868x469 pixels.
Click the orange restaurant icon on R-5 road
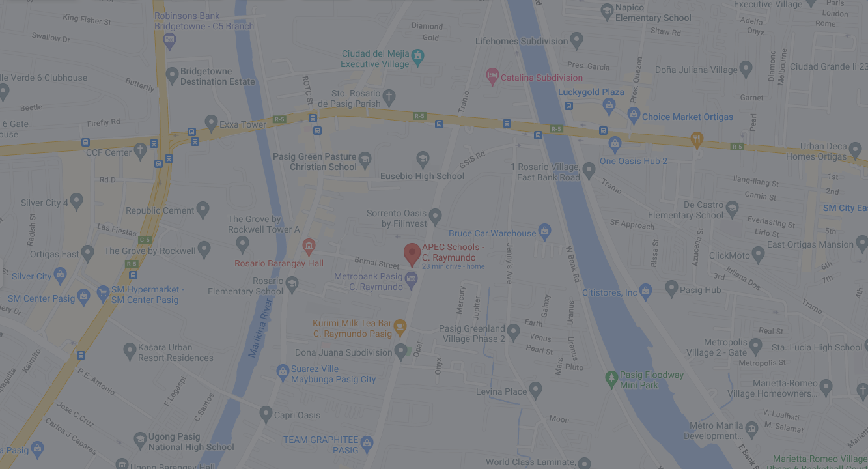pyautogui.click(x=697, y=139)
